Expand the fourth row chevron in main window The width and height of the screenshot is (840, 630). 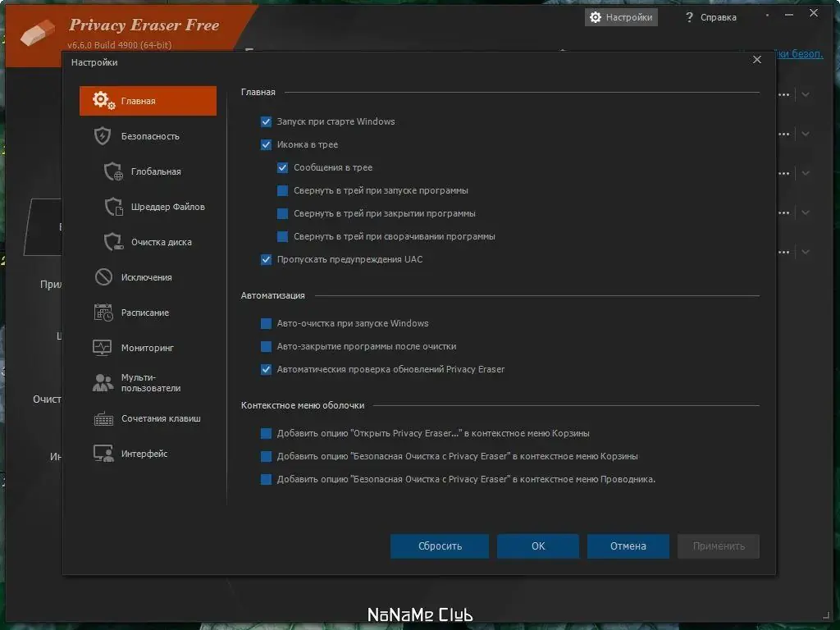(x=806, y=212)
